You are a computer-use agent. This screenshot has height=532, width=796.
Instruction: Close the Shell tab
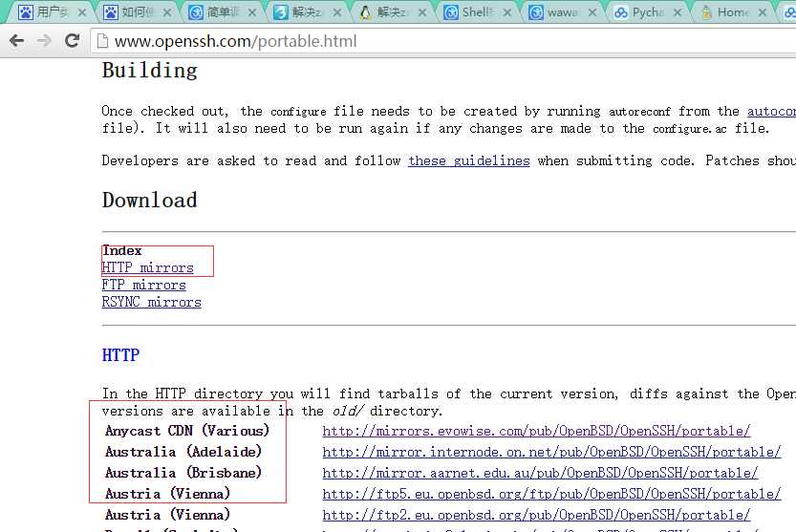507,12
